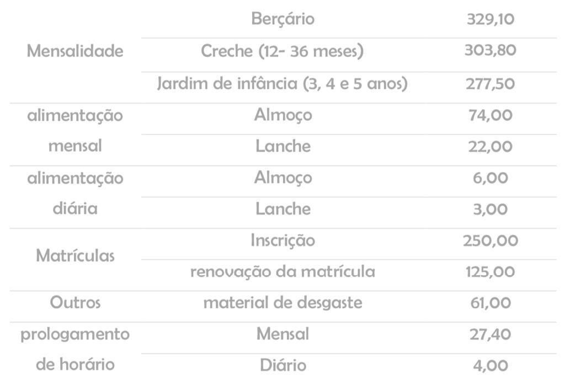Select Almoço under alimentação mensal
The height and width of the screenshot is (392, 565).
pyautogui.click(x=283, y=115)
